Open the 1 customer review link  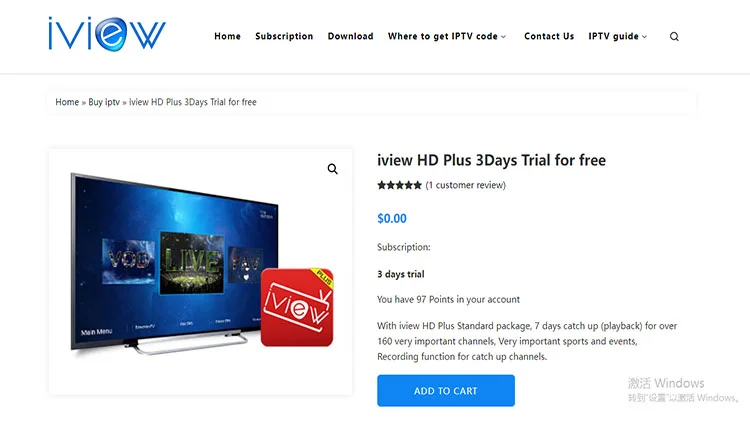click(465, 185)
